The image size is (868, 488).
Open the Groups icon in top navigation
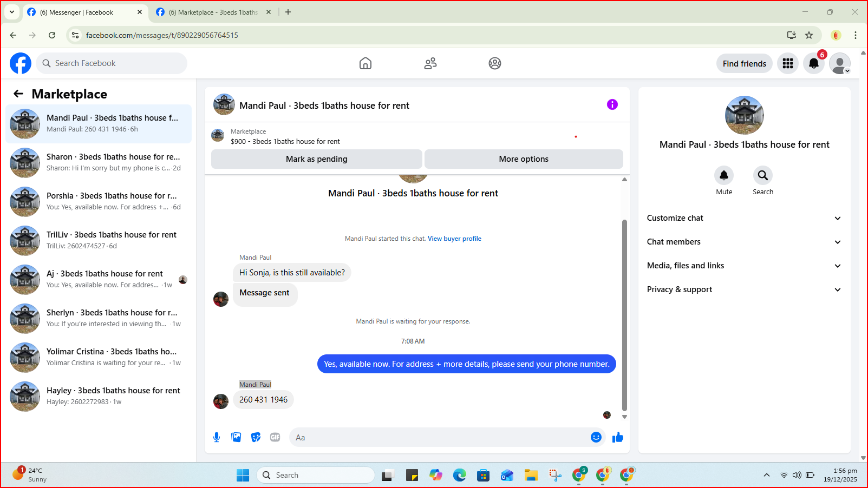[495, 63]
